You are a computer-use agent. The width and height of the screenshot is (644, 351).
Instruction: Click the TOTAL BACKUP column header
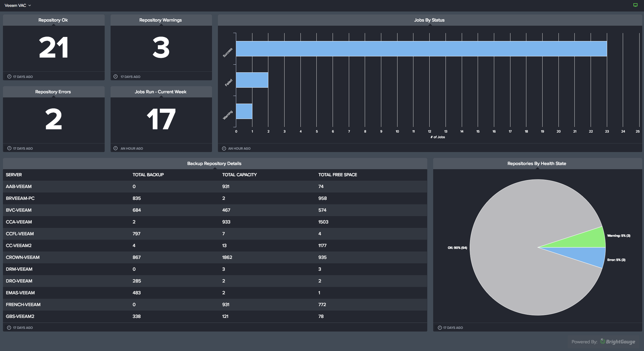coord(148,175)
